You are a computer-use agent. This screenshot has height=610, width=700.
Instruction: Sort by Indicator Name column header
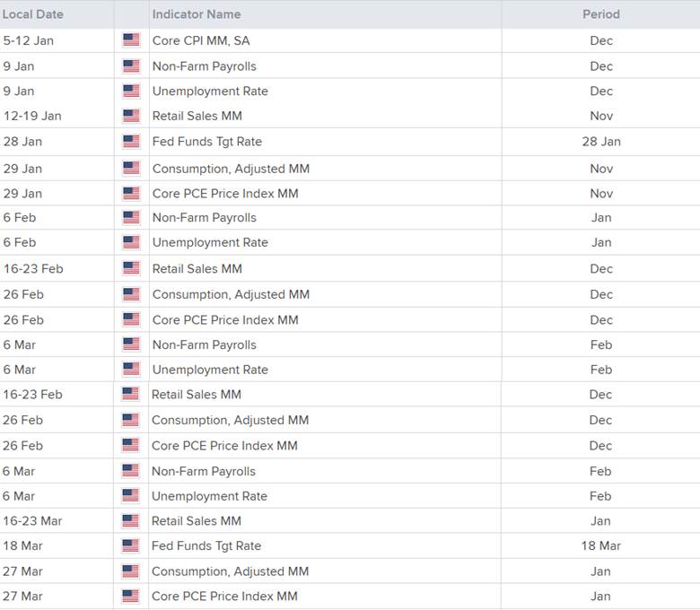197,14
